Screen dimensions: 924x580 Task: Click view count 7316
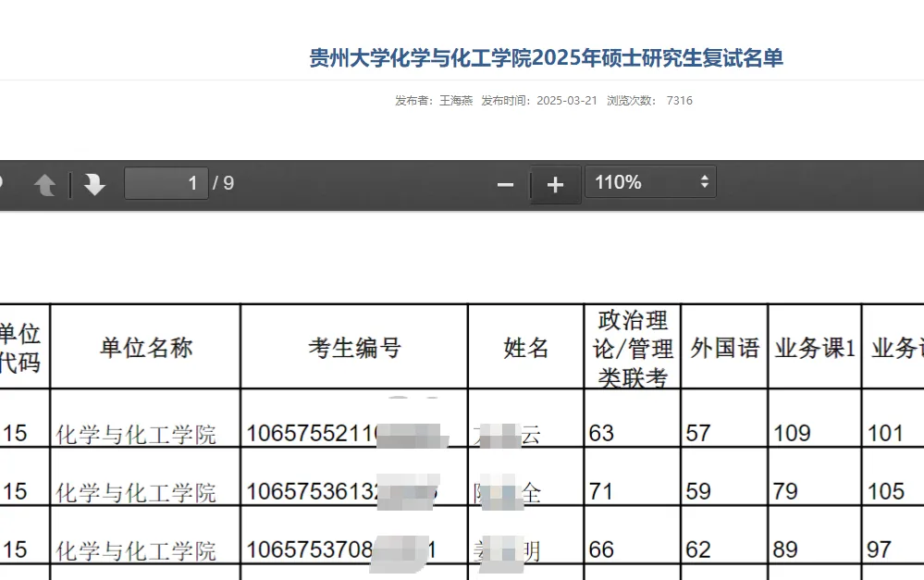(x=680, y=101)
